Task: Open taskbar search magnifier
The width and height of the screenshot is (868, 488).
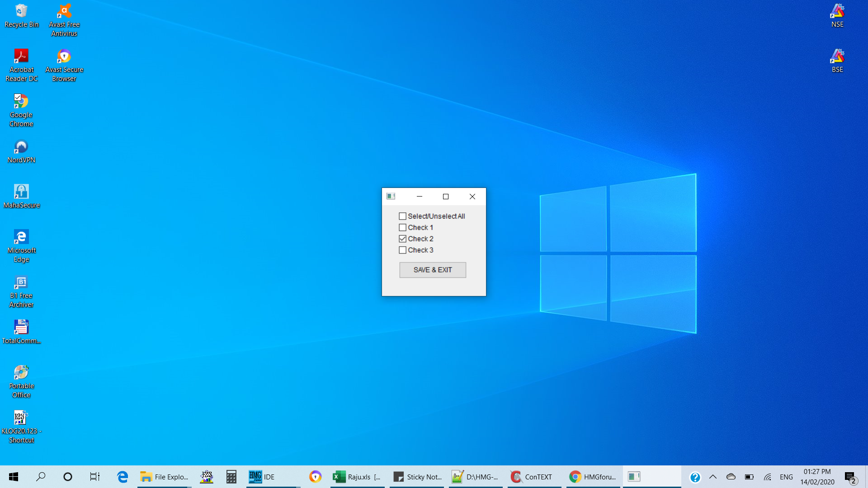Action: tap(41, 477)
